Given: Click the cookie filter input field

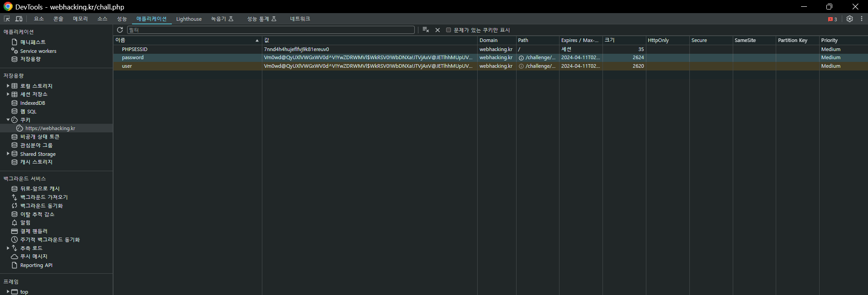Looking at the screenshot, I should pos(270,30).
